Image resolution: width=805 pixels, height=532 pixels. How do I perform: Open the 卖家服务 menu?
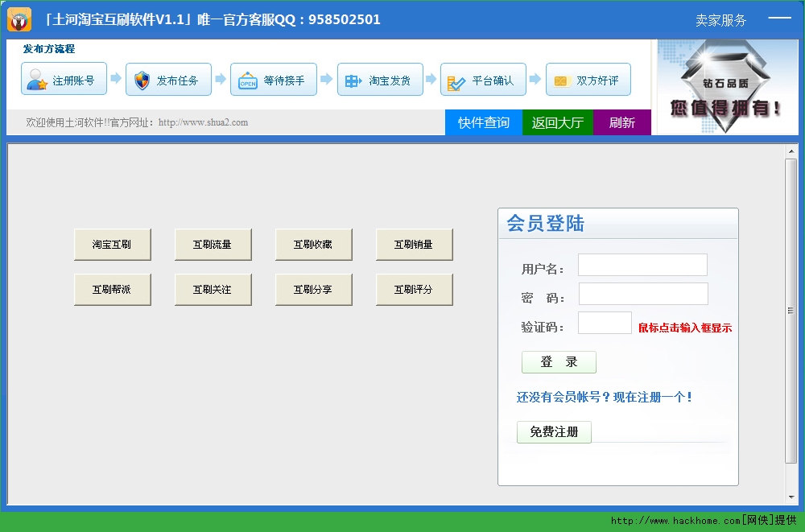click(x=720, y=20)
